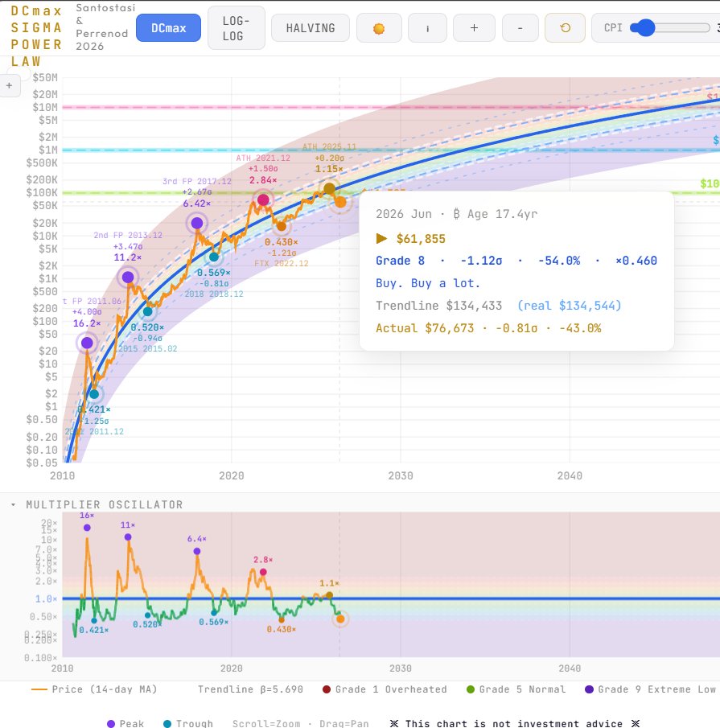Click the 0.430× FTX 2022 trough marker
720x728 pixels.
(282, 227)
